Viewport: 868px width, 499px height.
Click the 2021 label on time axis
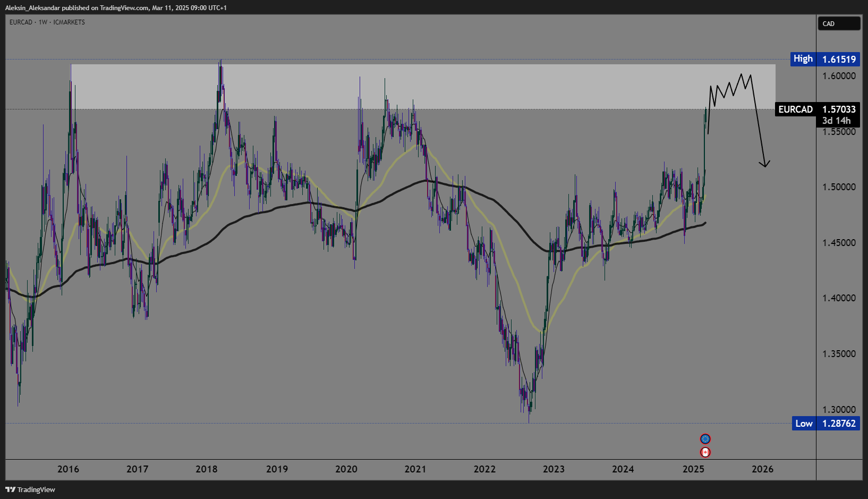click(x=415, y=469)
